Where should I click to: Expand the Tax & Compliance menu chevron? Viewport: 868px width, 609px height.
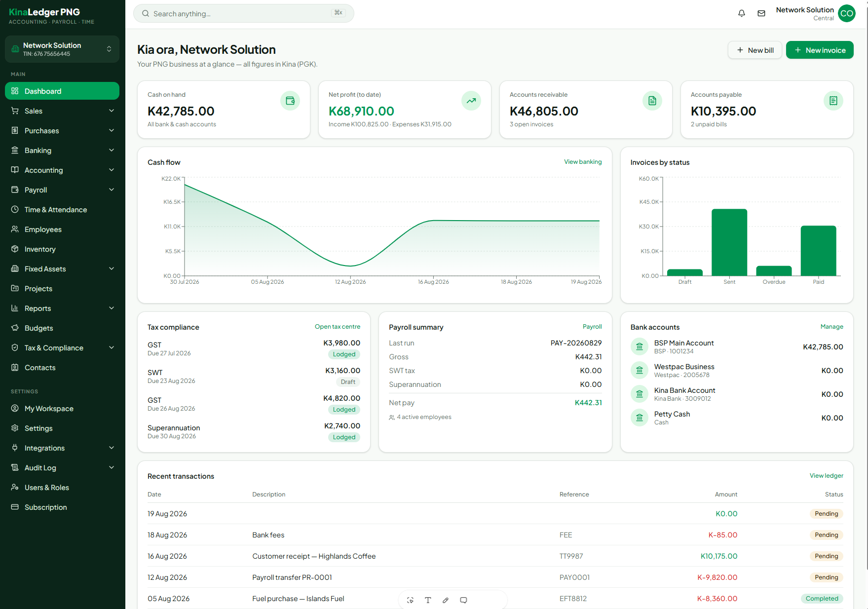pos(112,347)
